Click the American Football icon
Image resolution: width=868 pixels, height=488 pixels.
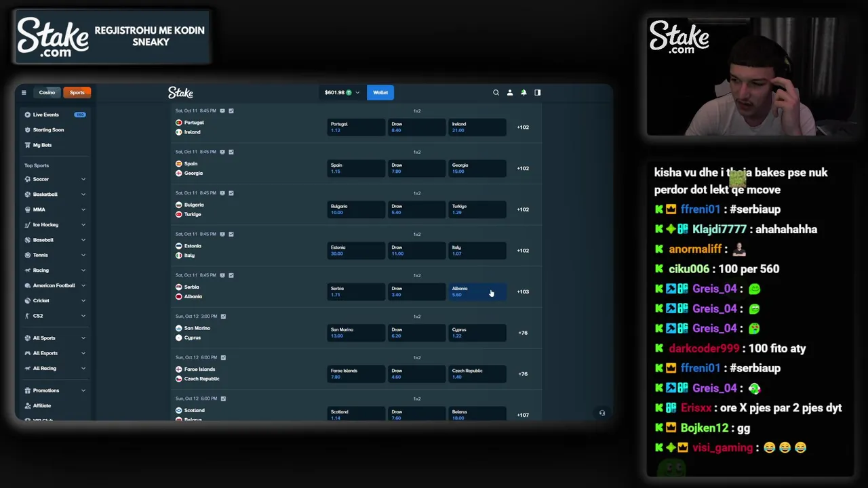[x=28, y=285]
